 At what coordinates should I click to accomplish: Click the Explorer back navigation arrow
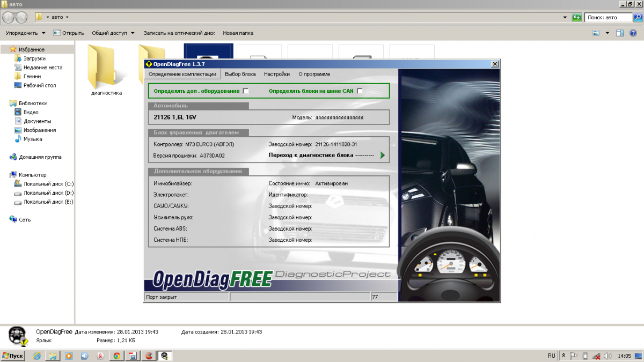pyautogui.click(x=9, y=17)
